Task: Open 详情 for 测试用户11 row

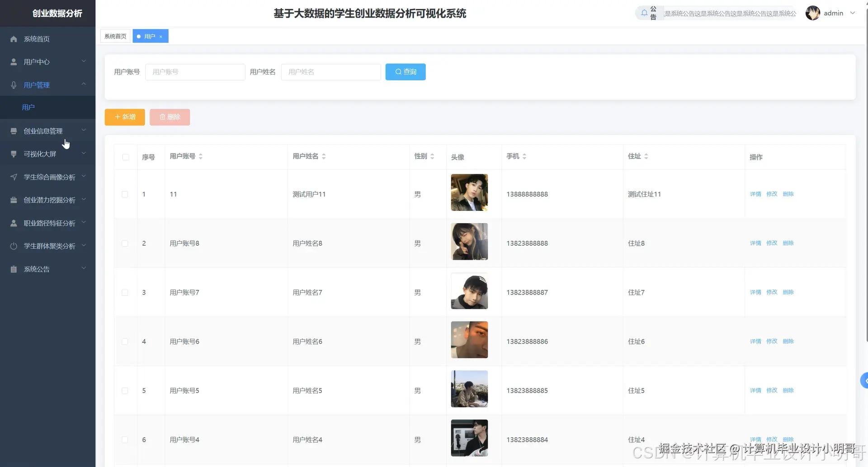Action: 755,194
